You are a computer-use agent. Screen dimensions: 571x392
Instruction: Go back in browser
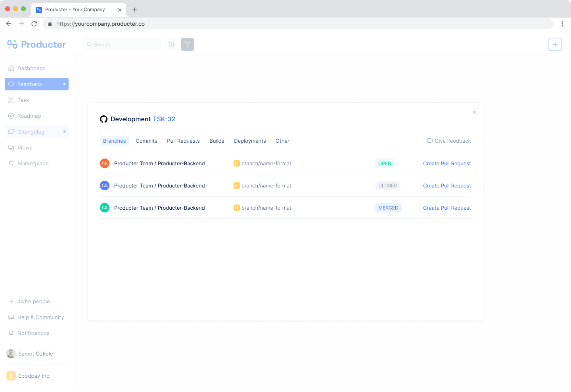(9, 24)
